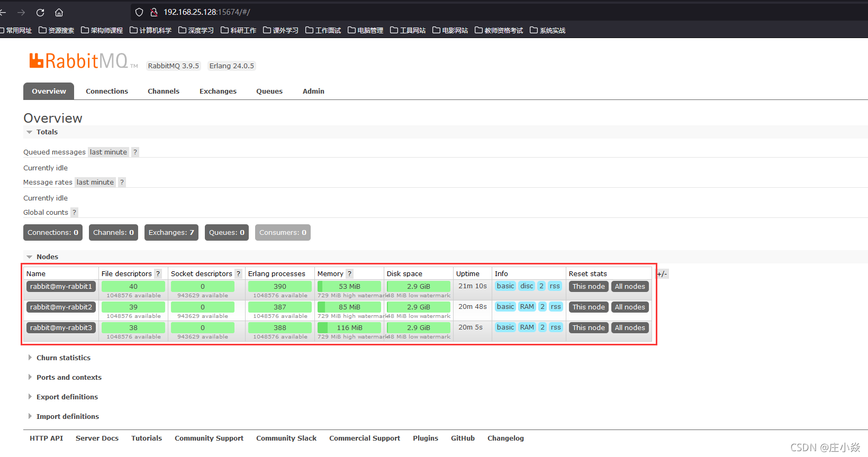Click Channels: 0 count button
The image size is (868, 457).
[113, 233]
